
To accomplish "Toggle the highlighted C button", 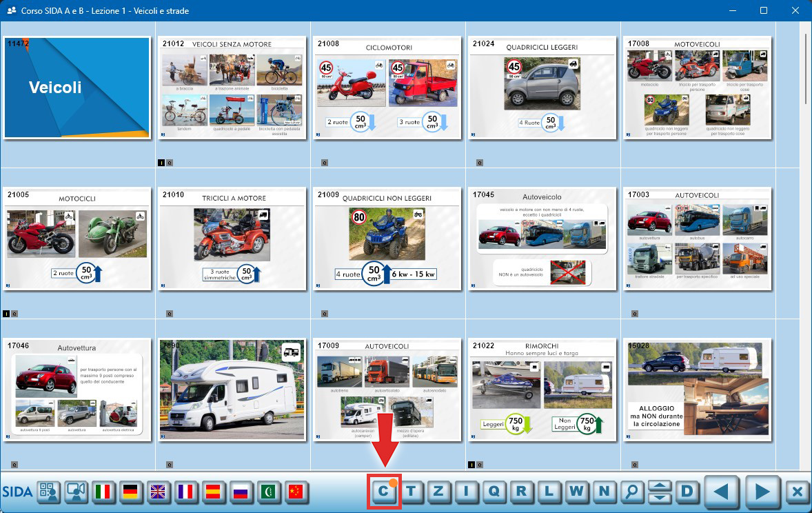I will pyautogui.click(x=384, y=492).
